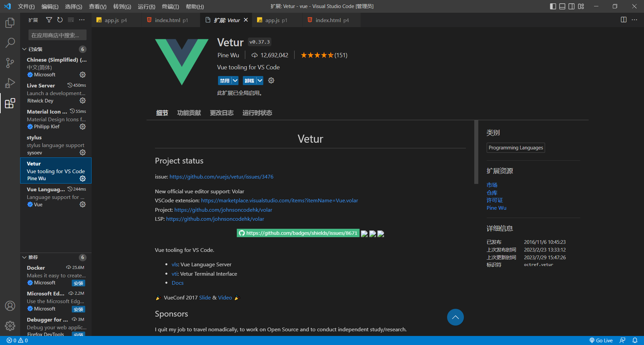Open manage gear for Material Icon extension
The width and height of the screenshot is (644, 345).
(x=83, y=127)
